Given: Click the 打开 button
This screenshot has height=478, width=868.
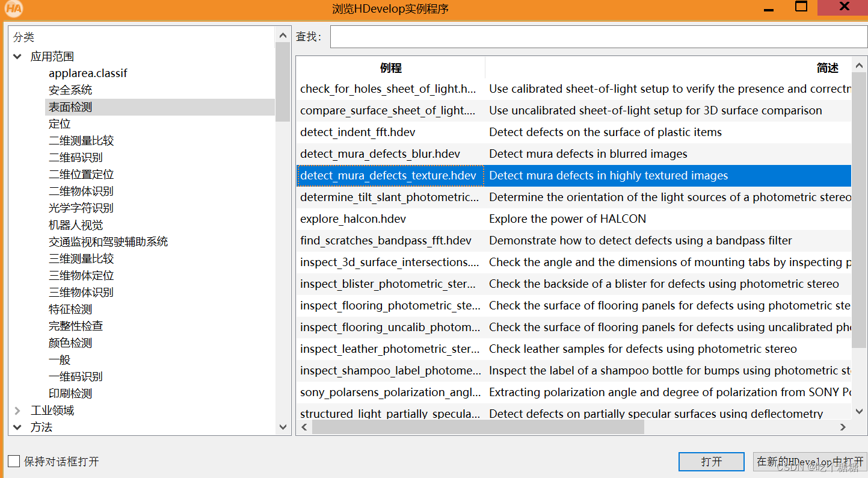Looking at the screenshot, I should coord(711,462).
